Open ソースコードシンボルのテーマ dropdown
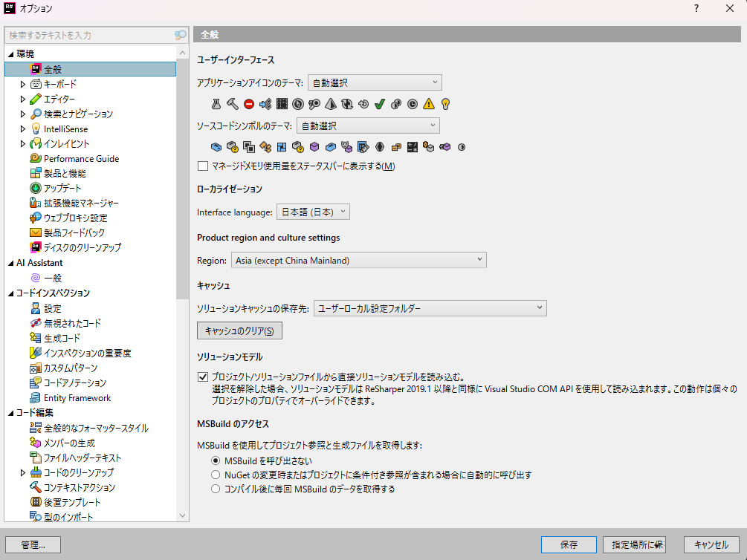This screenshot has width=747, height=560. pos(368,126)
